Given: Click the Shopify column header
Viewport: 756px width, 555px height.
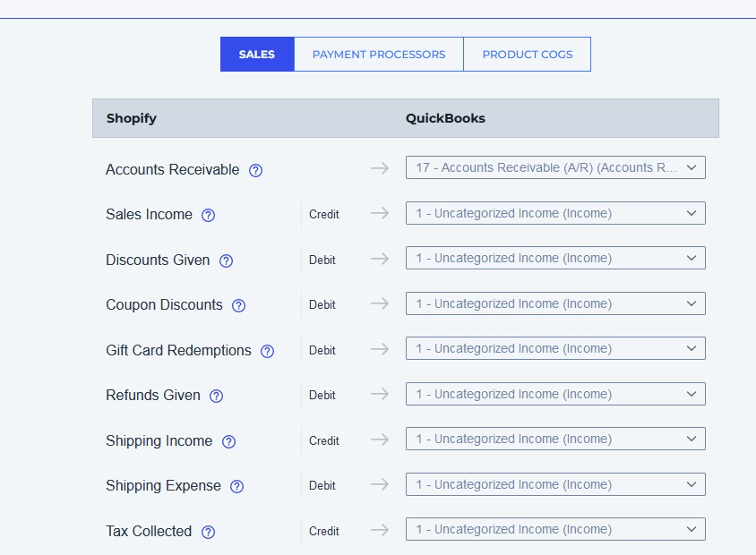Looking at the screenshot, I should coord(132,118).
